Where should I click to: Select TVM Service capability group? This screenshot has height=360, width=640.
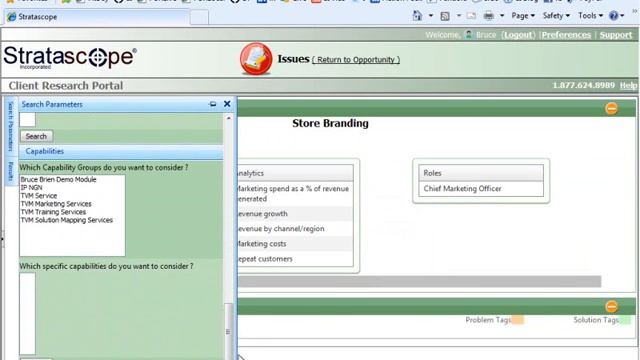39,196
